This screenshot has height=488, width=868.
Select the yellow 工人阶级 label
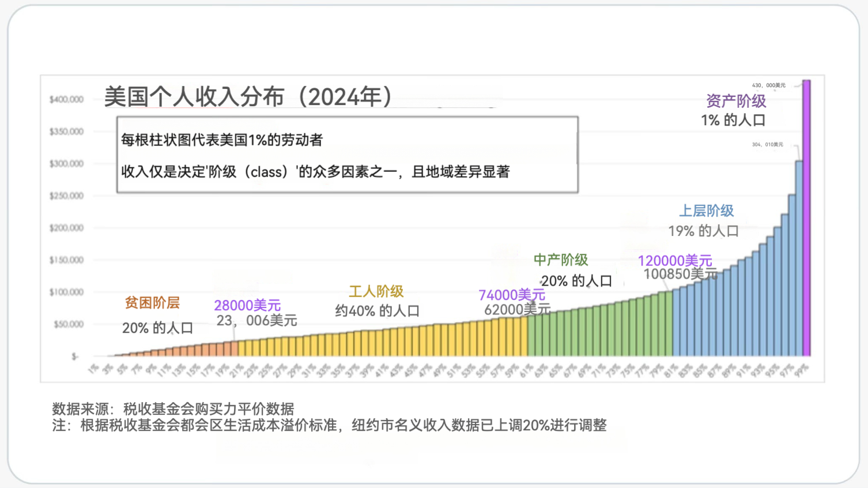coord(376,292)
